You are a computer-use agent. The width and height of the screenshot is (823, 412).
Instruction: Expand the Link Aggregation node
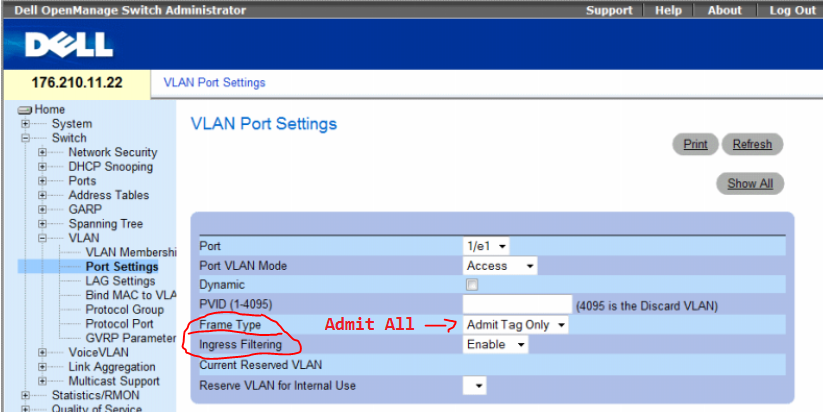coord(42,367)
